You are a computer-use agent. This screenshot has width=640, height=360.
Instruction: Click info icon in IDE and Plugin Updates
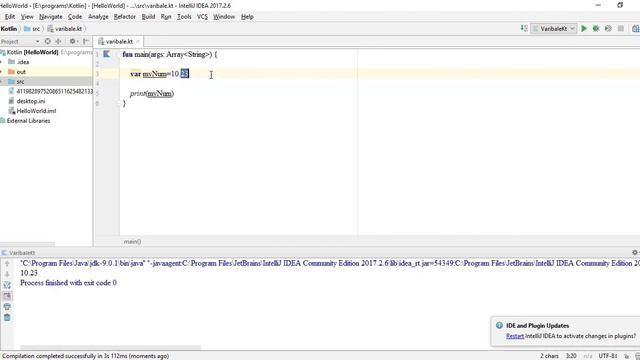pos(499,325)
